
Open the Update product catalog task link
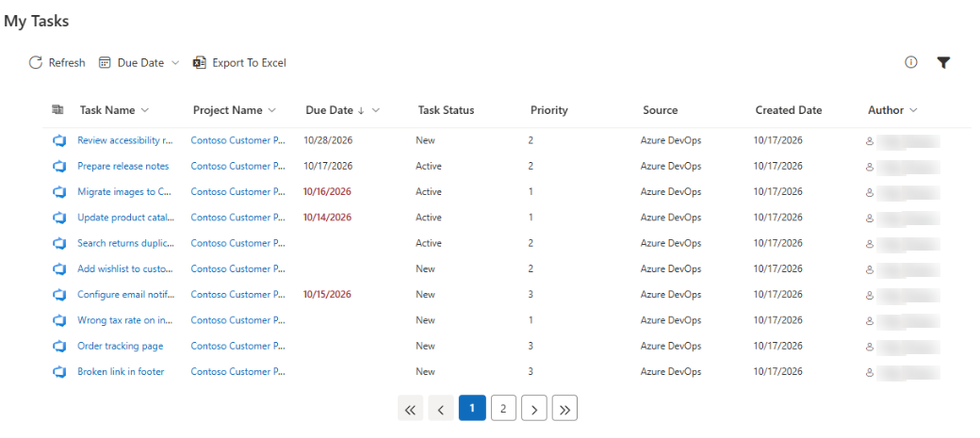click(126, 218)
